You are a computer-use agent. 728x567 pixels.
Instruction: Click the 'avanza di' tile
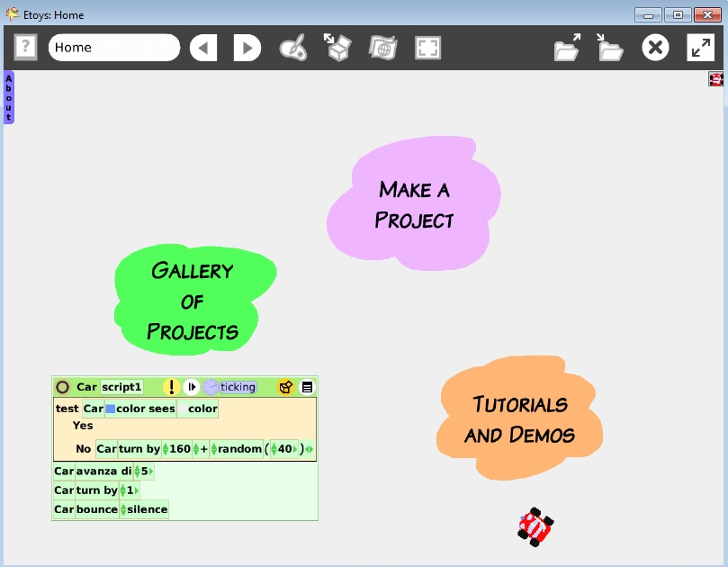pyautogui.click(x=103, y=472)
